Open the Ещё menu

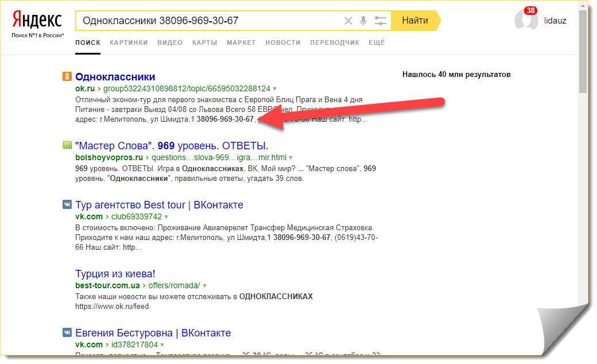[377, 42]
